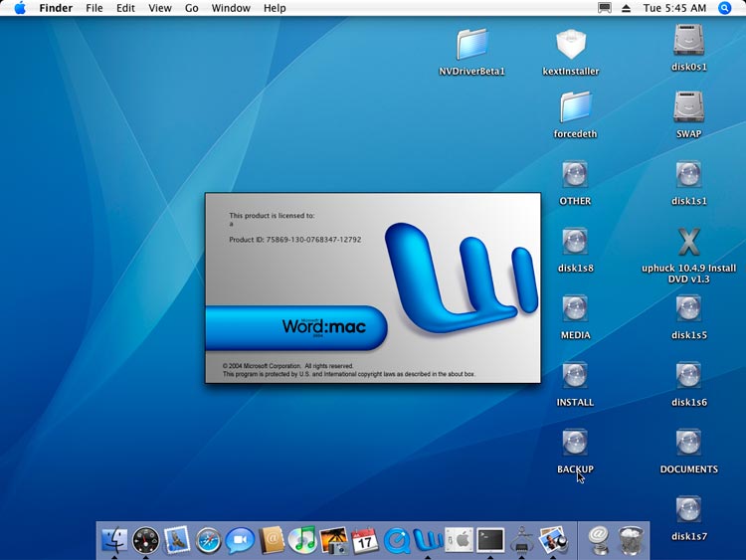Open System Preferences from the Dock
This screenshot has width=746, height=560.
[x=460, y=540]
